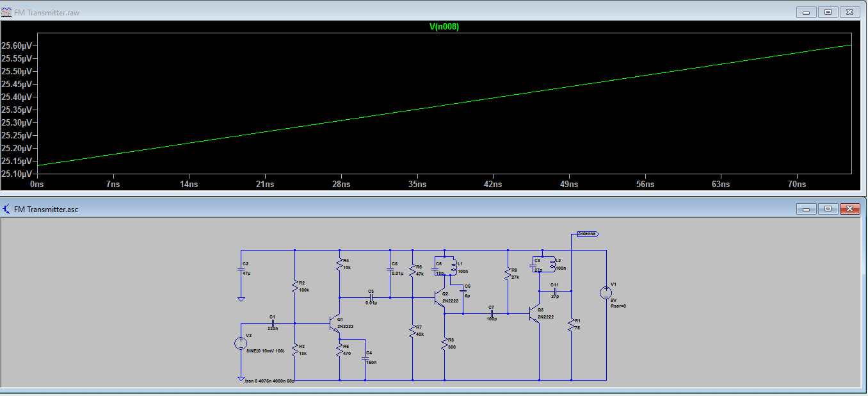868x396 pixels.
Task: Click transistor Q1 2N2222 symbol
Action: coord(335,323)
